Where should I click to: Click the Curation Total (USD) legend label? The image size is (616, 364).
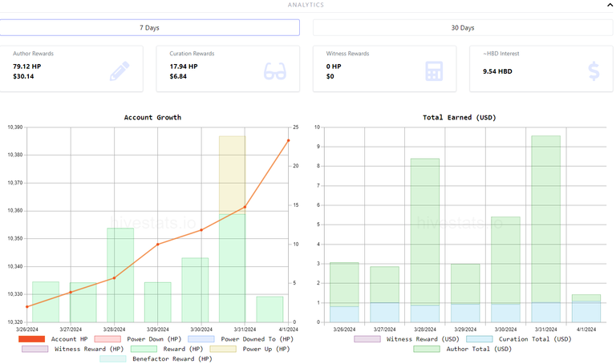click(x=535, y=339)
